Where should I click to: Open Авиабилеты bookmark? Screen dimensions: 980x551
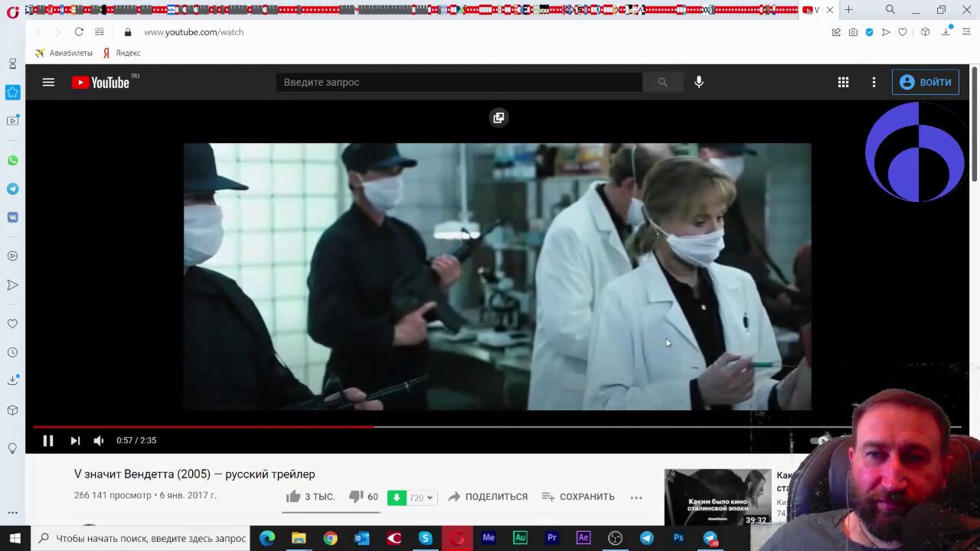click(x=64, y=53)
